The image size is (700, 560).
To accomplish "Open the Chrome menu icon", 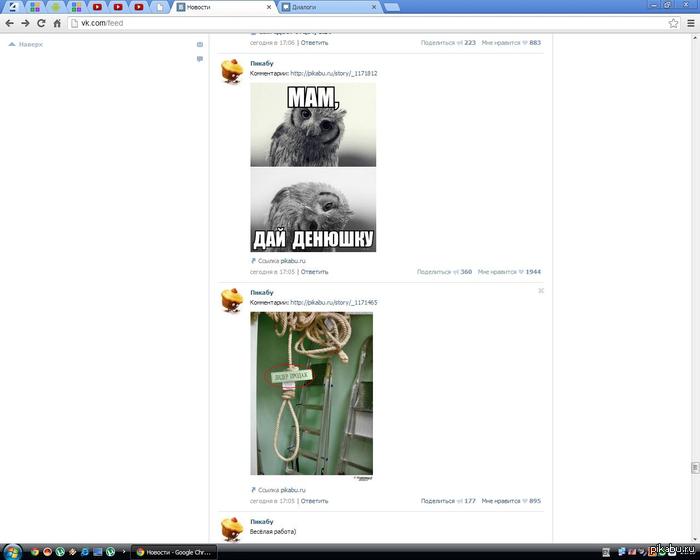I will 689,23.
